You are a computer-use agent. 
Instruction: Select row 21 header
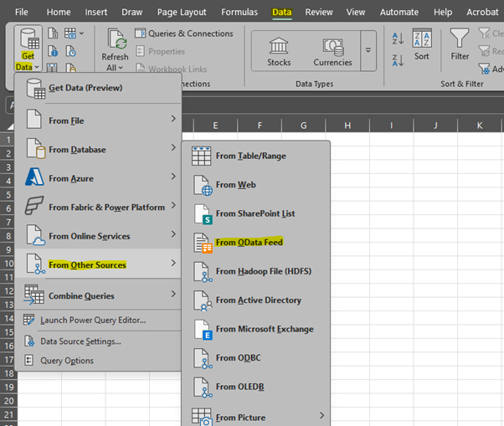[x=8, y=415]
